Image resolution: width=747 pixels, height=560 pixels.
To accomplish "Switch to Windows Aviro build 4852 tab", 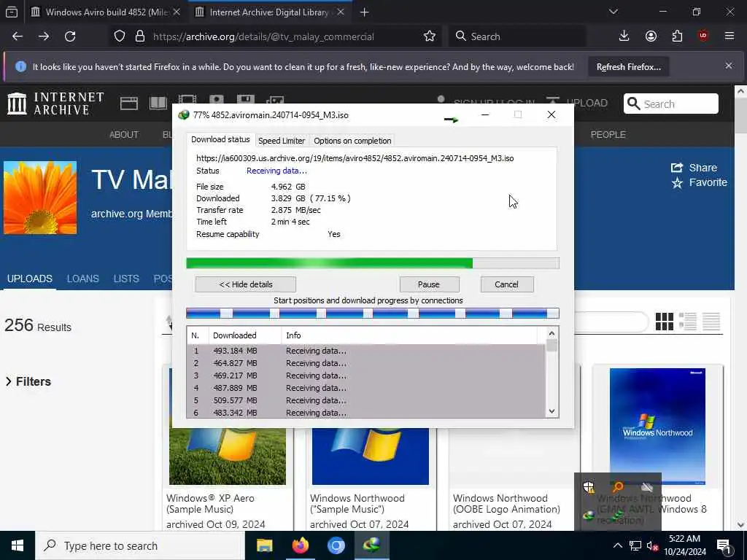I will (x=106, y=12).
